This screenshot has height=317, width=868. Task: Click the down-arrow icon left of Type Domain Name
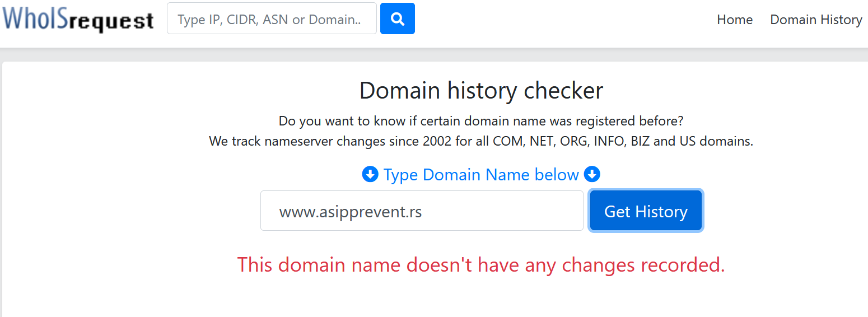pyautogui.click(x=370, y=175)
